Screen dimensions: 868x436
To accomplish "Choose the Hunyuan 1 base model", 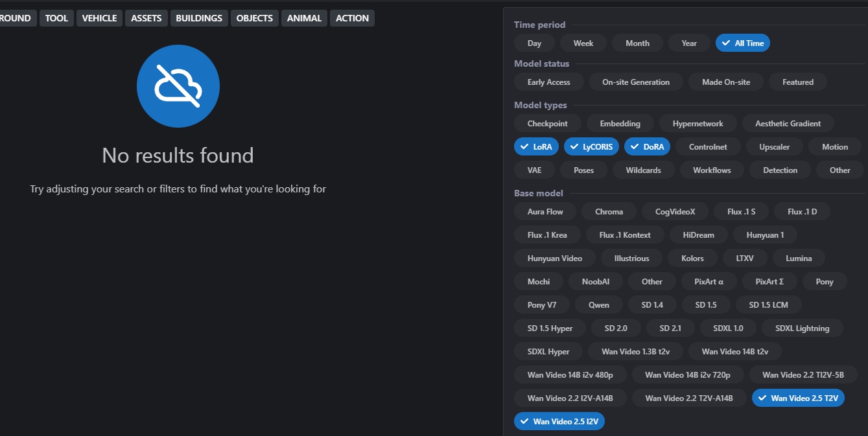I will tap(765, 235).
